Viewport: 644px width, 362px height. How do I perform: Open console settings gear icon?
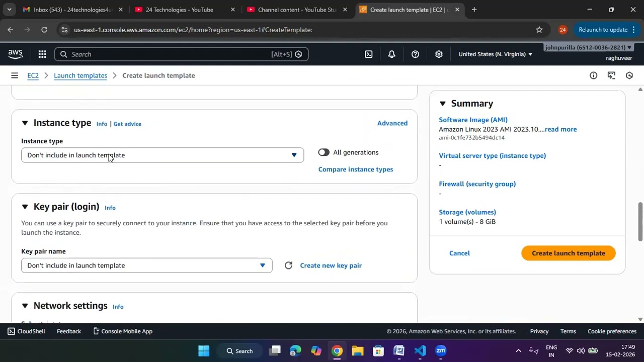[x=439, y=54]
